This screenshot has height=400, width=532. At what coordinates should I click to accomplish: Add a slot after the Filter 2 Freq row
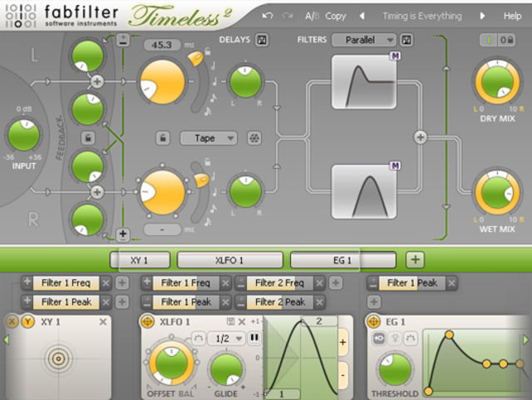(336, 283)
